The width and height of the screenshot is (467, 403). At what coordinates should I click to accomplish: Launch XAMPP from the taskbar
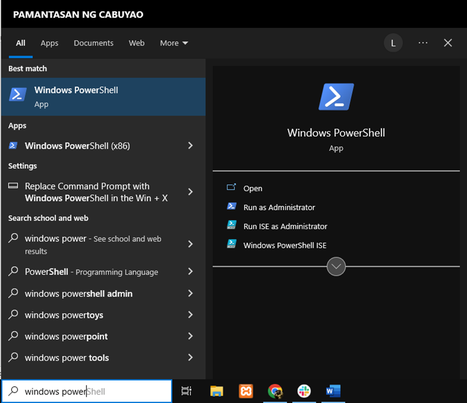pyautogui.click(x=246, y=391)
